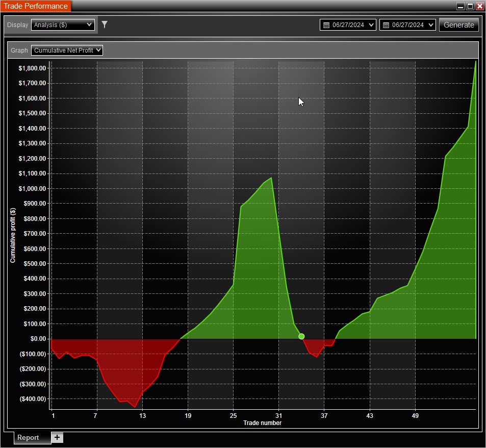The width and height of the screenshot is (486, 448).
Task: Close the Trade Performance window
Action: pyautogui.click(x=478, y=6)
